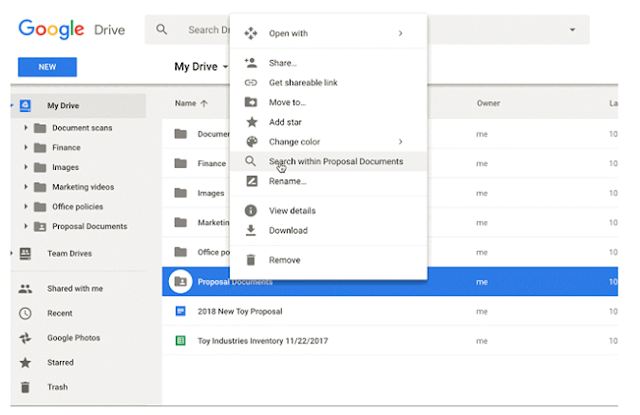The width and height of the screenshot is (640, 415).
Task: Click the Owner column header
Action: click(488, 103)
